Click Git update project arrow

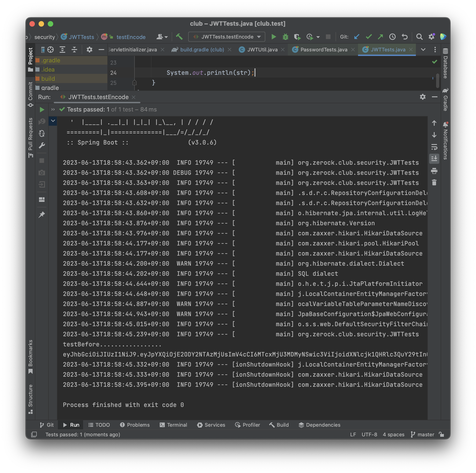tap(356, 37)
